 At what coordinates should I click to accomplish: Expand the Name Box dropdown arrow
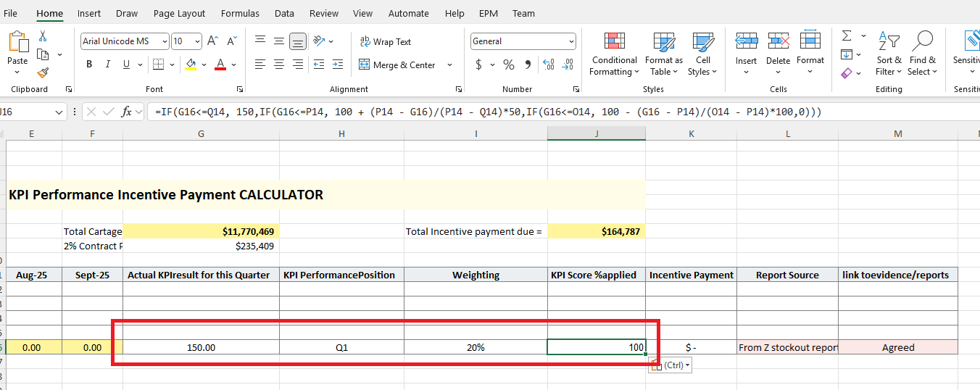(x=59, y=112)
